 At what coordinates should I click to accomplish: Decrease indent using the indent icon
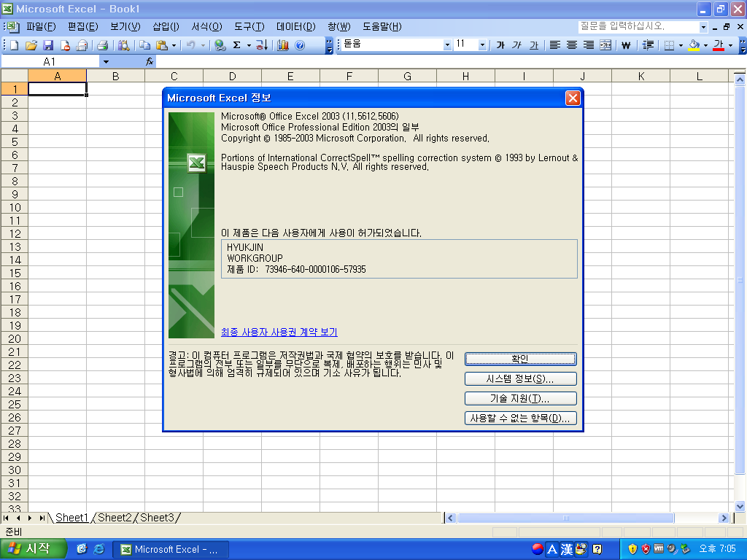coord(648,45)
